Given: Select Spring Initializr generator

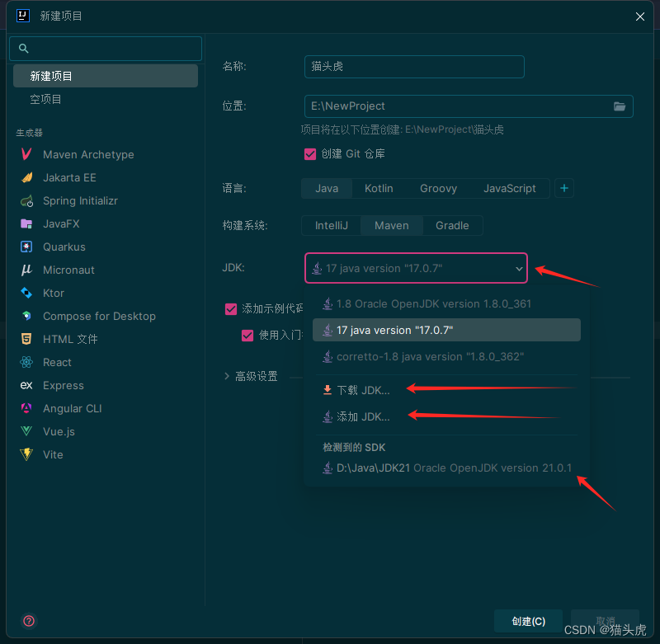Looking at the screenshot, I should point(106,200).
